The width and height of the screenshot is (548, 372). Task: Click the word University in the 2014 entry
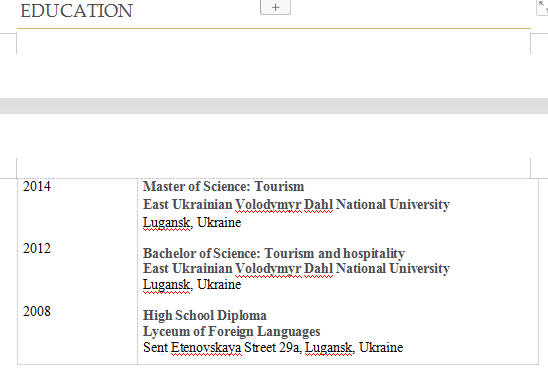coord(419,205)
